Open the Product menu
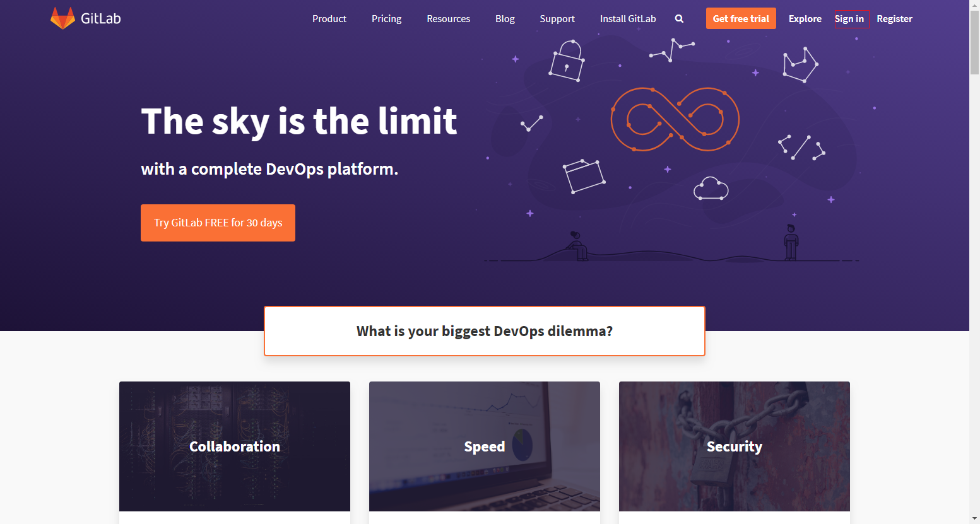 click(329, 19)
